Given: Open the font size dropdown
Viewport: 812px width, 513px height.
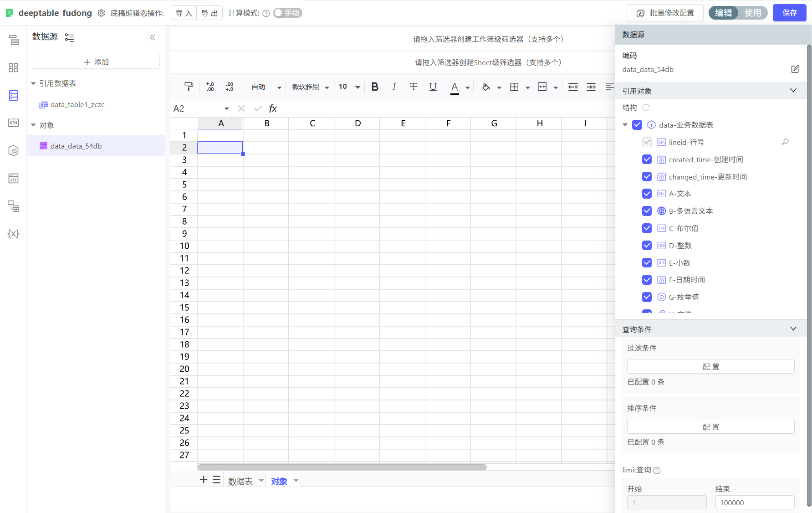Looking at the screenshot, I should (357, 87).
